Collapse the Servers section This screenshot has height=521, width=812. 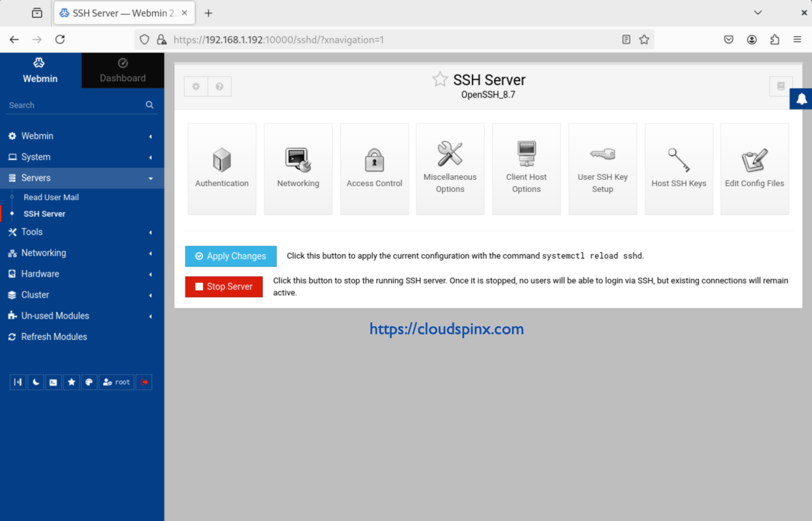(82, 178)
